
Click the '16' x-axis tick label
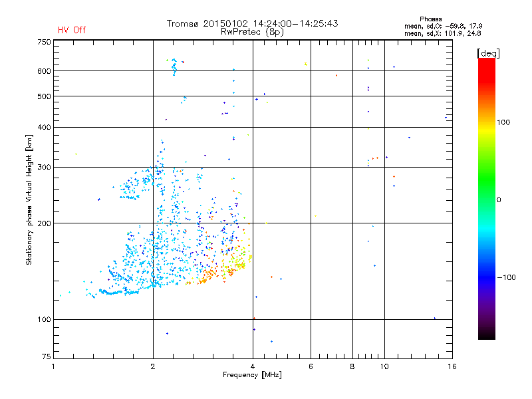[x=452, y=366]
